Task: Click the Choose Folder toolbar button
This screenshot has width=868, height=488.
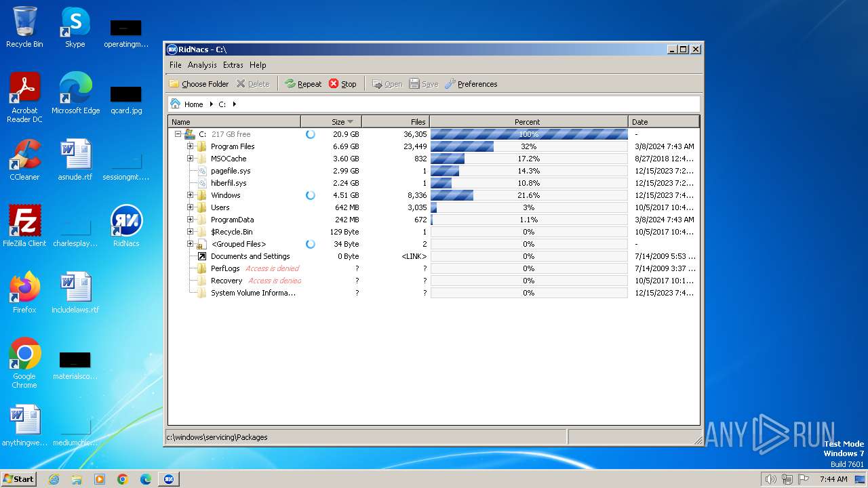Action: coord(199,84)
